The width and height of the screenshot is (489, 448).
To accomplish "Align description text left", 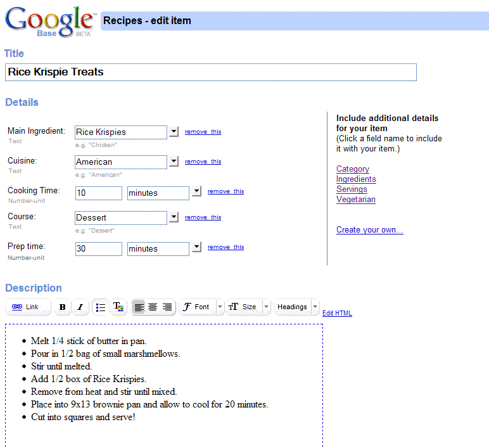I will click(139, 307).
